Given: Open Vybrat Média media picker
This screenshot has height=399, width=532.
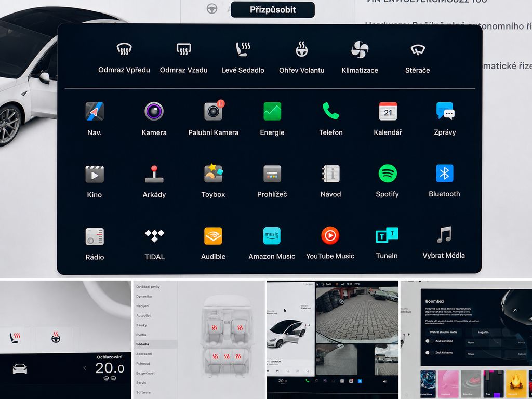Looking at the screenshot, I should (444, 243).
